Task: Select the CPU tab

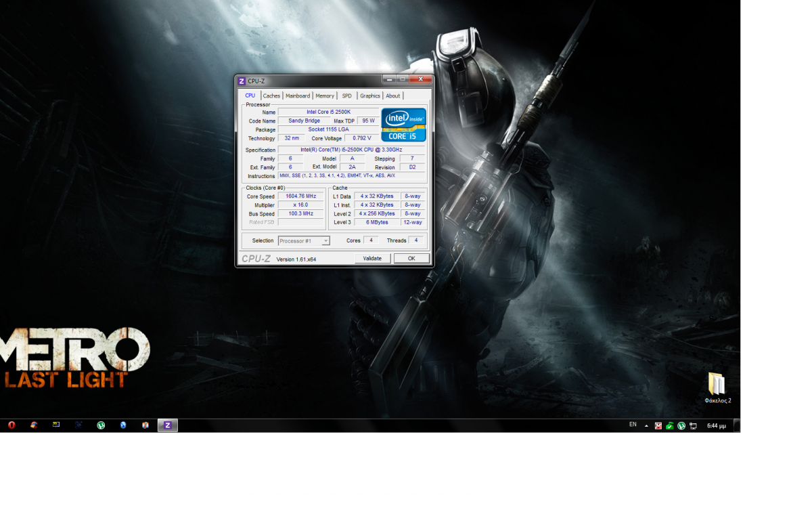Action: coord(250,96)
